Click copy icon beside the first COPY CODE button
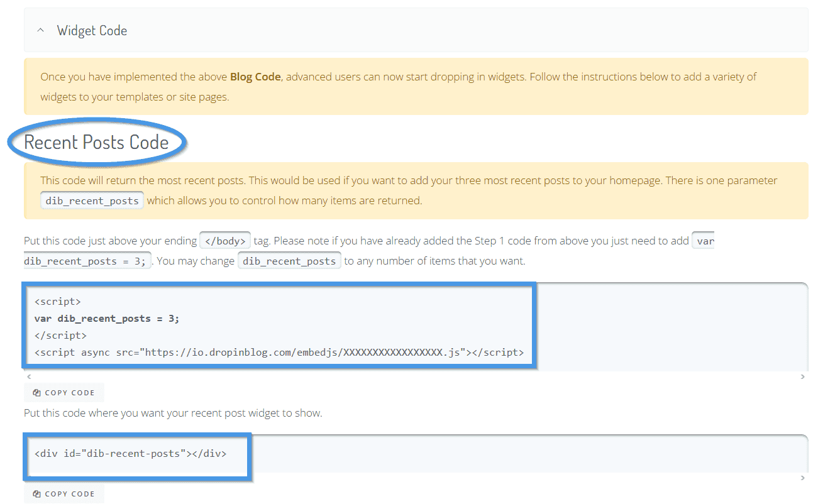This screenshot has height=504, width=840. [x=36, y=393]
